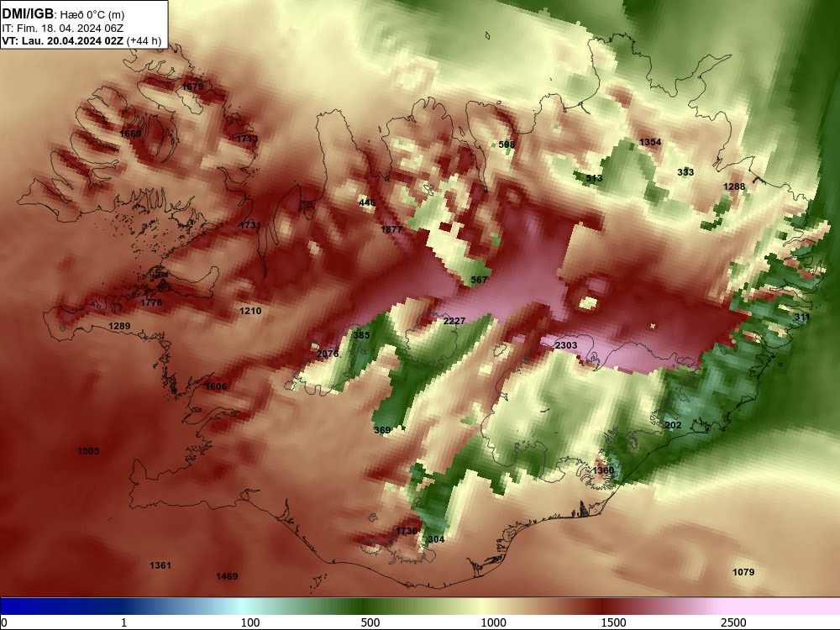Viewport: 840px width, 630px height.
Task: Click the value 1731 on the map
Action: click(250, 225)
